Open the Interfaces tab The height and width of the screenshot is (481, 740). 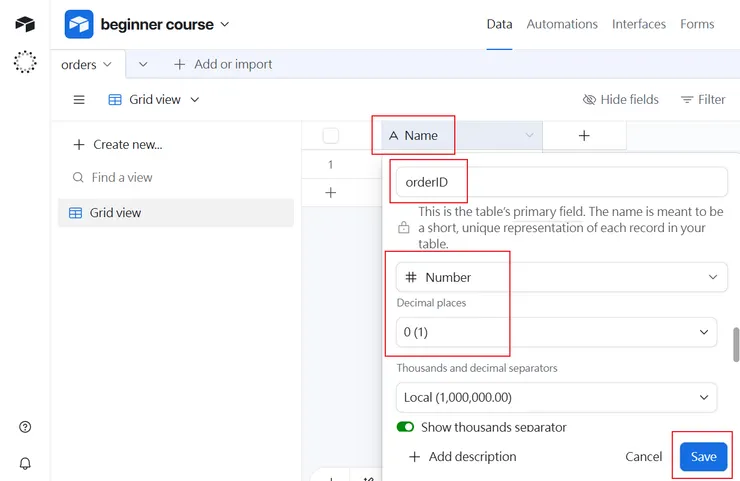tap(639, 24)
